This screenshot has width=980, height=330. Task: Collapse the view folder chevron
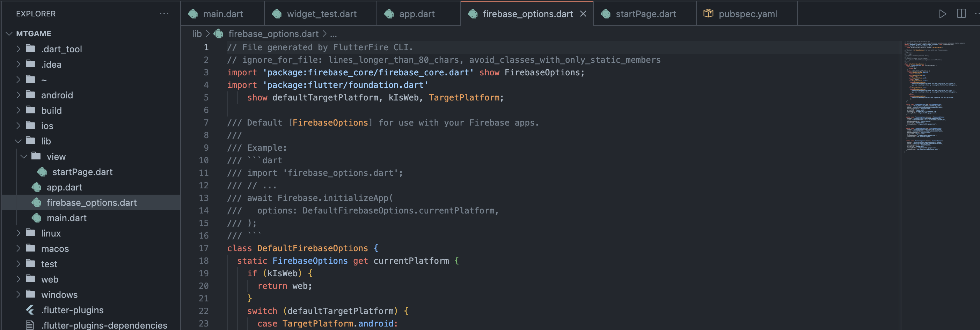pos(24,156)
